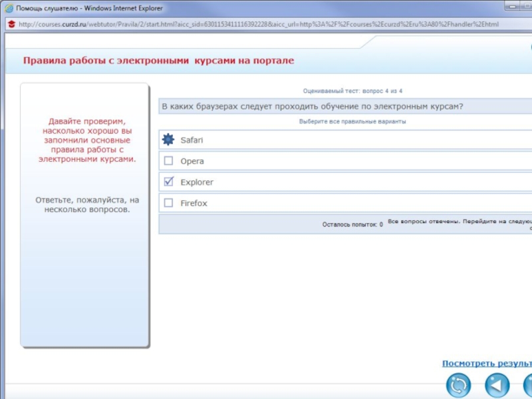The image size is (532, 399).
Task: Click the Explorer answer label
Action: coord(197,182)
